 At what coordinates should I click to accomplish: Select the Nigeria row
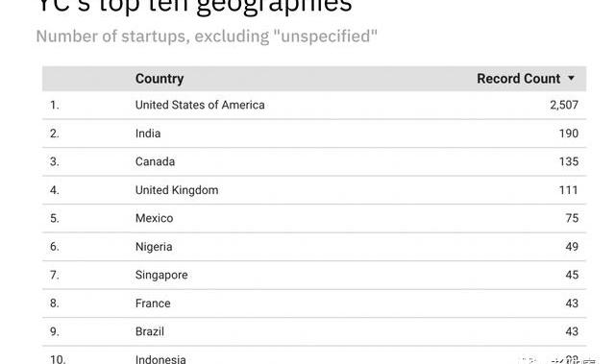(314, 247)
